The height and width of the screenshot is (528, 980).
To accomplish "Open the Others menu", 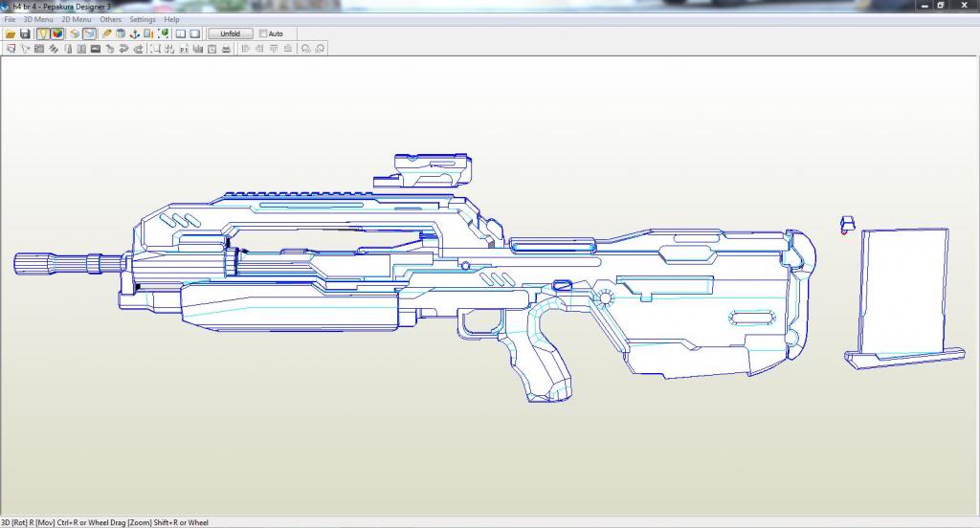I will click(111, 19).
